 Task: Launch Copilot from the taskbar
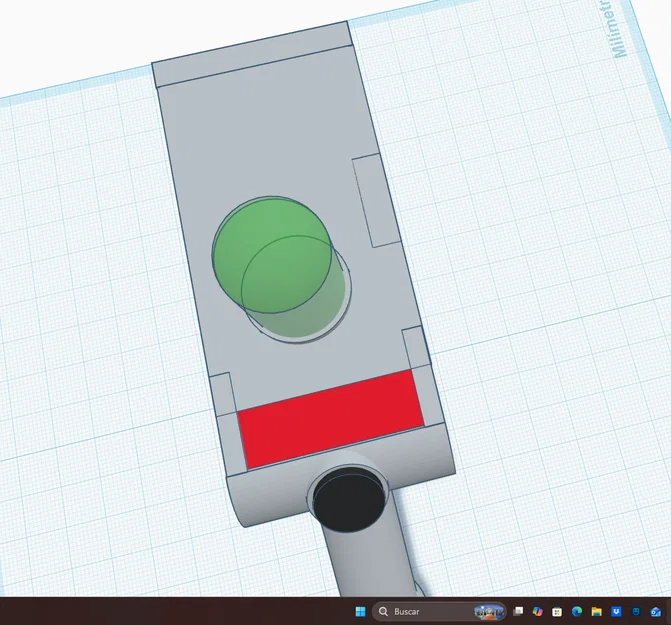(x=537, y=611)
